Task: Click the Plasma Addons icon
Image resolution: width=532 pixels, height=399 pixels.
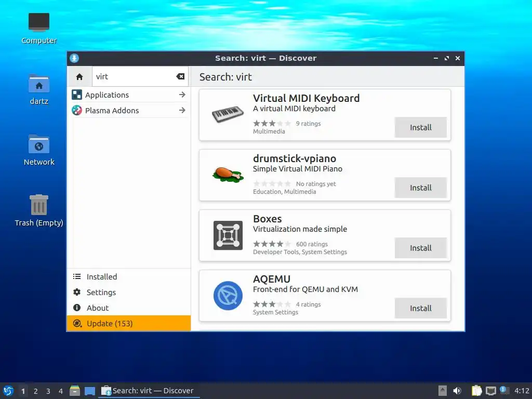Action: click(x=77, y=110)
